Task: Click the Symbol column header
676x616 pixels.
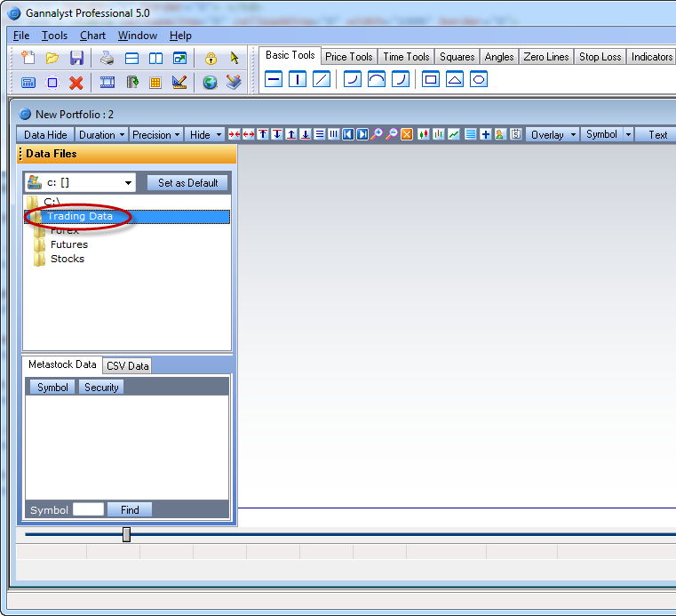Action: (x=52, y=388)
